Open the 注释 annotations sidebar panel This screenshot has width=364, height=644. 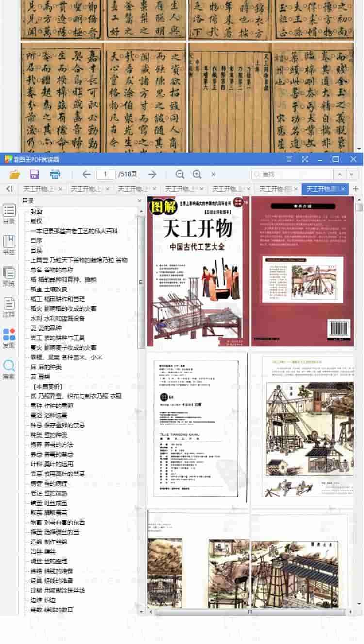(x=9, y=307)
